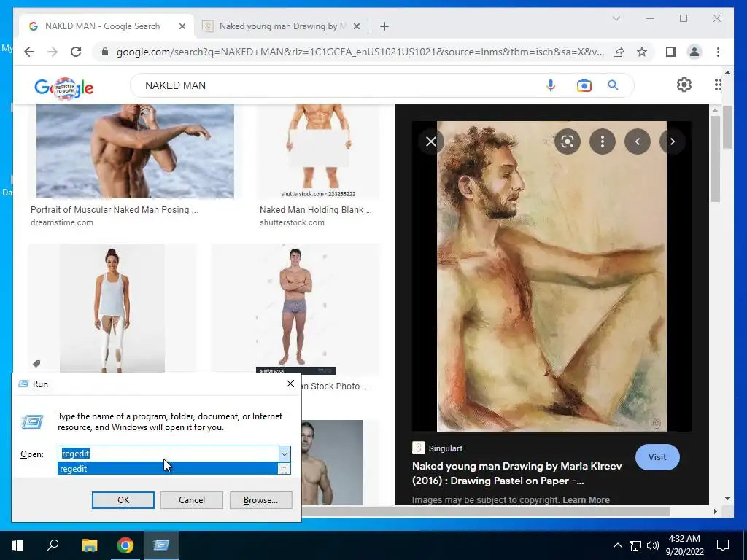The height and width of the screenshot is (560, 747).
Task: Cancel the Run dialog
Action: click(x=192, y=500)
